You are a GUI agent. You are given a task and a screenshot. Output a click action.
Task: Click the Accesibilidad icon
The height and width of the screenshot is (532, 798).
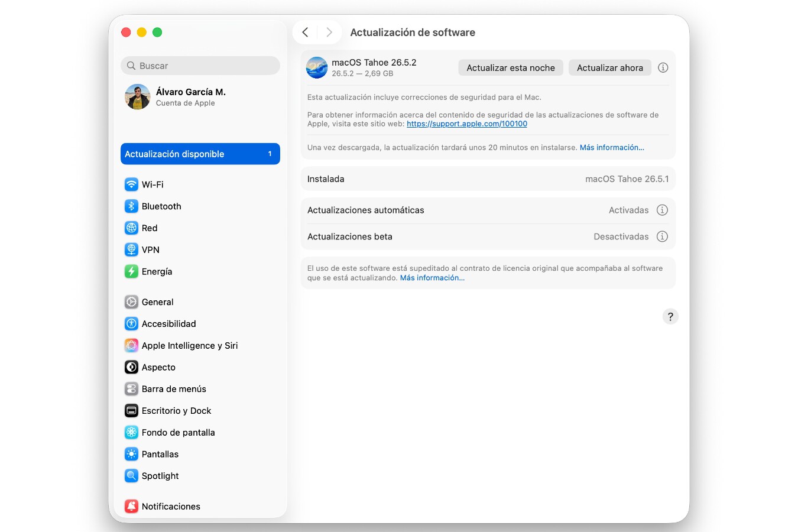(131, 324)
